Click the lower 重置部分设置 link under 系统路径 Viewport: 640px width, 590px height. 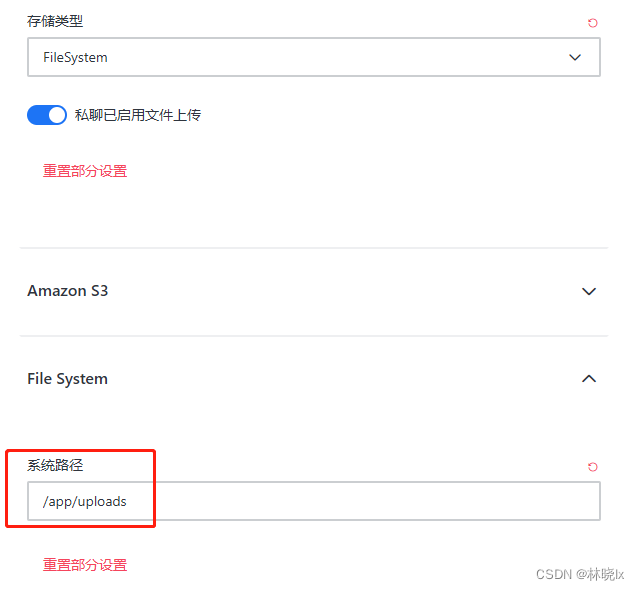(85, 565)
